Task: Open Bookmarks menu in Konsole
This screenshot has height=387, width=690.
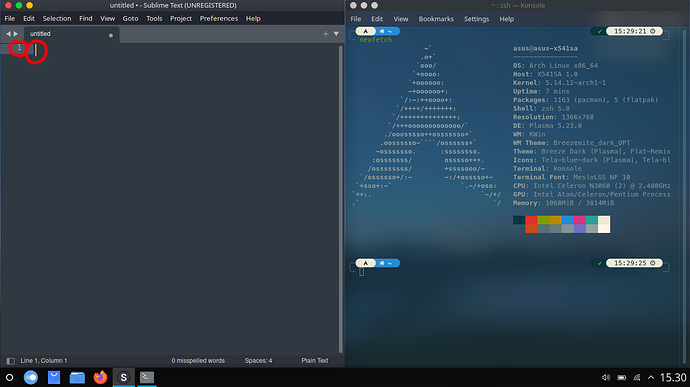Action: [436, 19]
